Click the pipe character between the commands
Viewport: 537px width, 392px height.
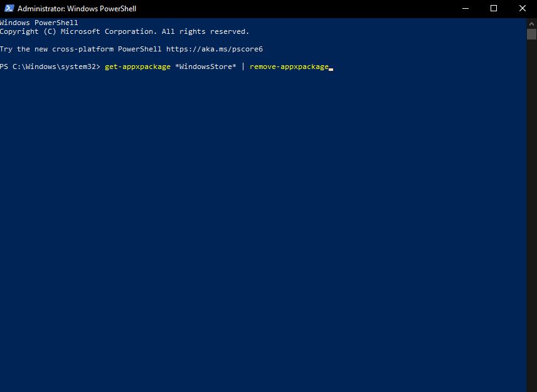pos(243,66)
